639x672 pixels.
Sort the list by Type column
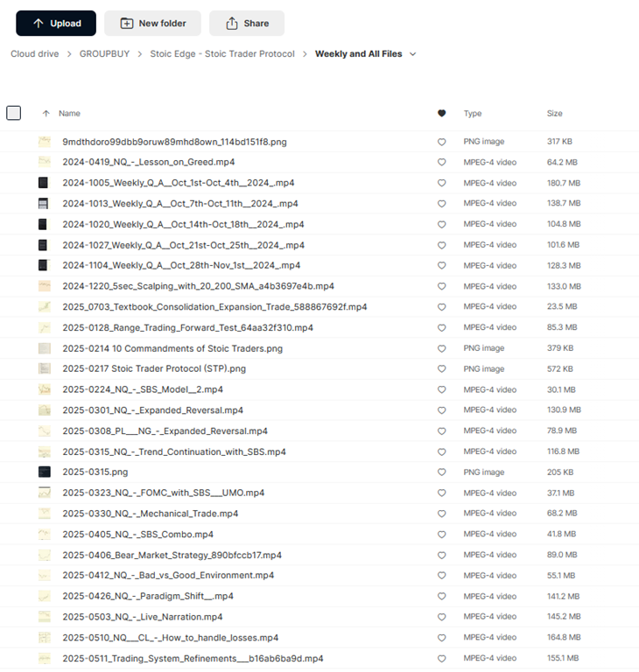(x=473, y=114)
